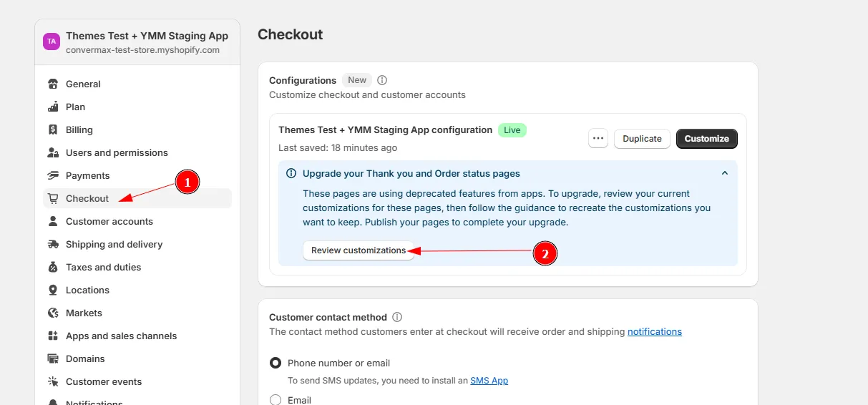The image size is (868, 405).
Task: Click the Domains icon in sidebar
Action: coord(53,359)
